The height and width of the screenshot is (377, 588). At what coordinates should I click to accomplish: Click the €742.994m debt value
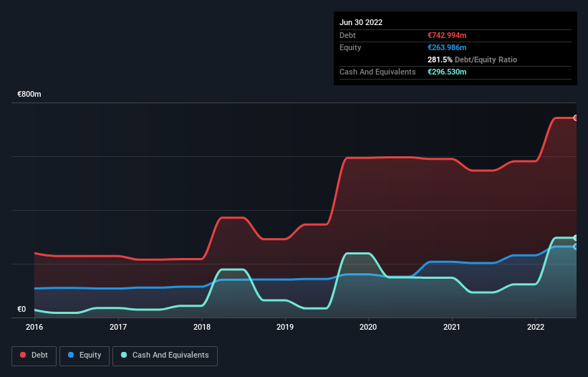[x=447, y=35]
